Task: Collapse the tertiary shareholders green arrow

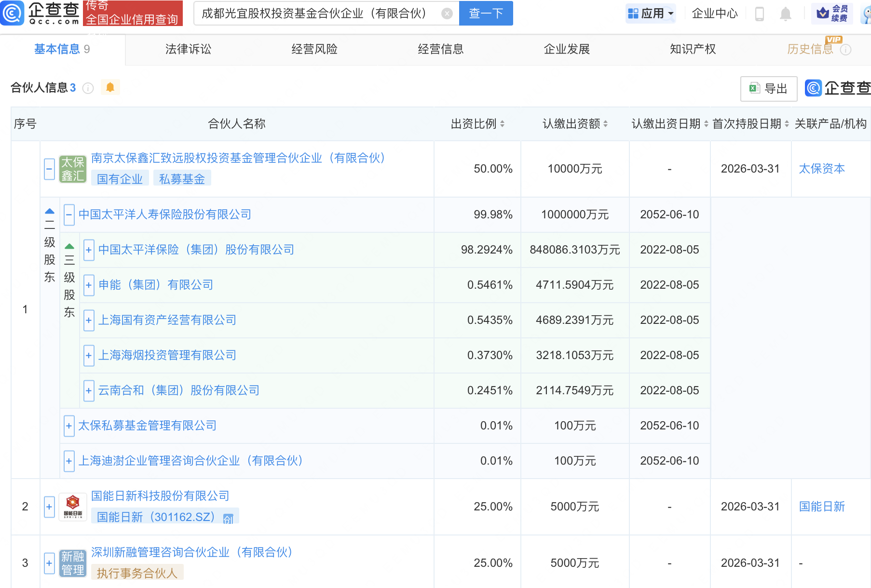Action: 69,246
